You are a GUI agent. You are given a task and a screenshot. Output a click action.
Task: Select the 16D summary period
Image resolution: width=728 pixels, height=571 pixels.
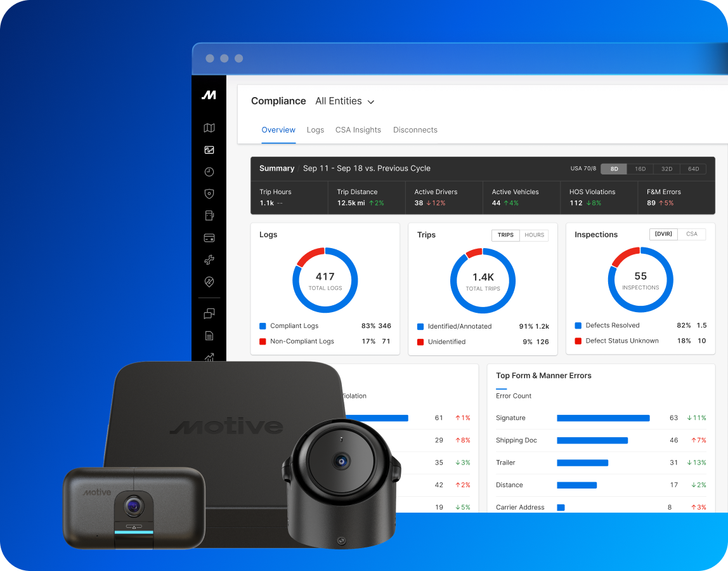point(640,169)
